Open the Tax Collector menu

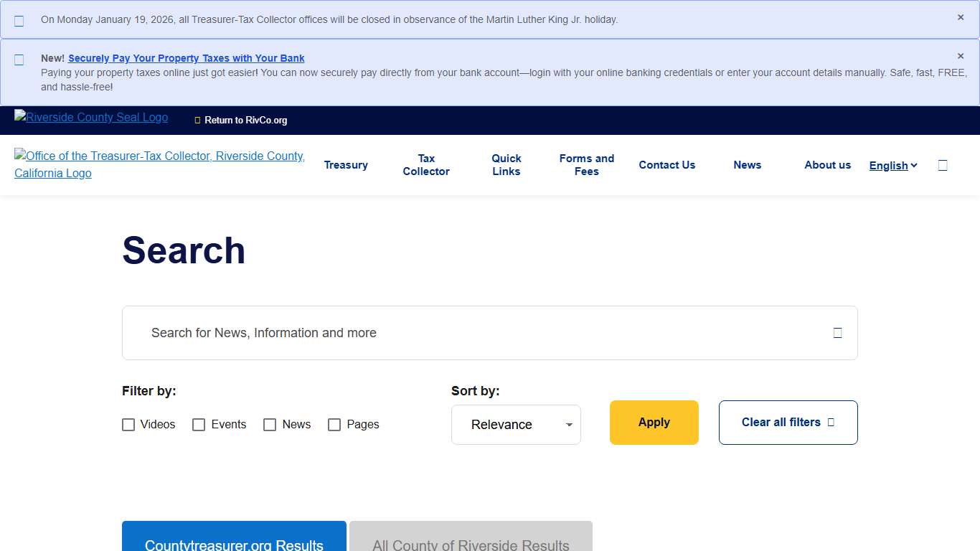pos(426,165)
